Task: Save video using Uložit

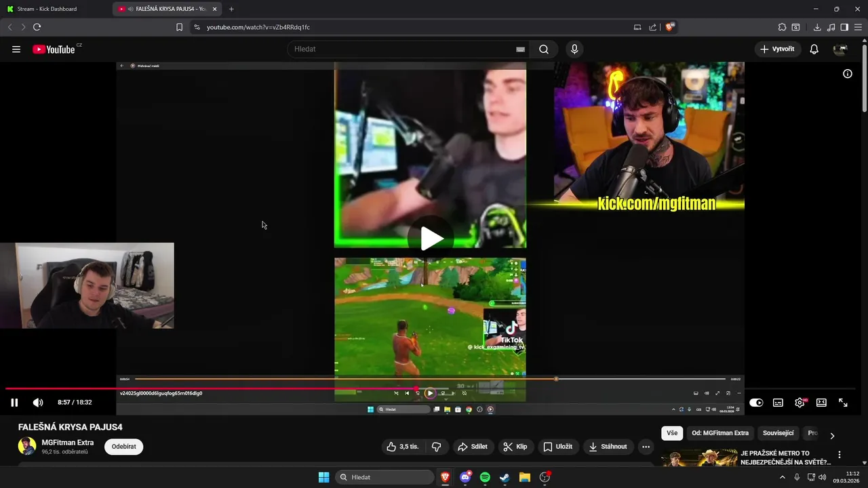Action: point(558,447)
